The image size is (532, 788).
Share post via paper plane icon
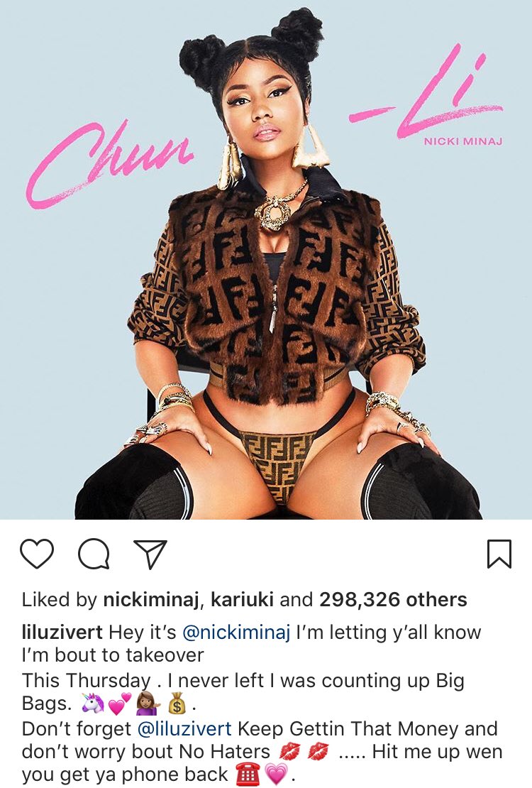(x=150, y=554)
